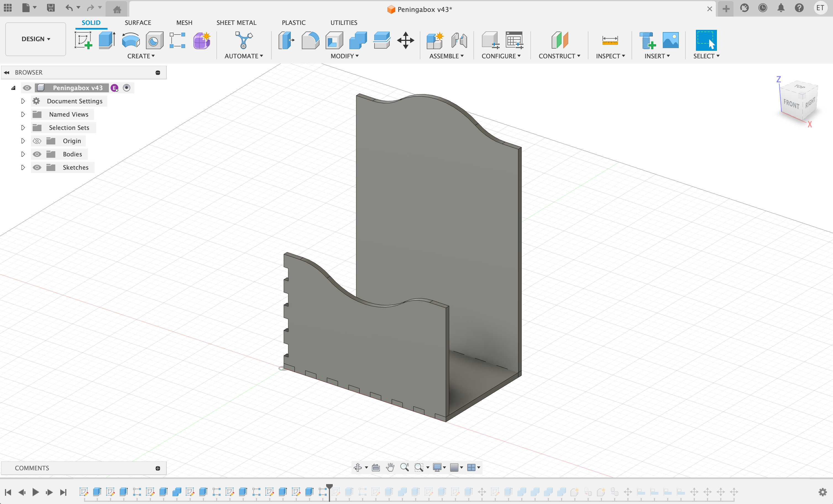Select the Measure tool

coord(610,40)
